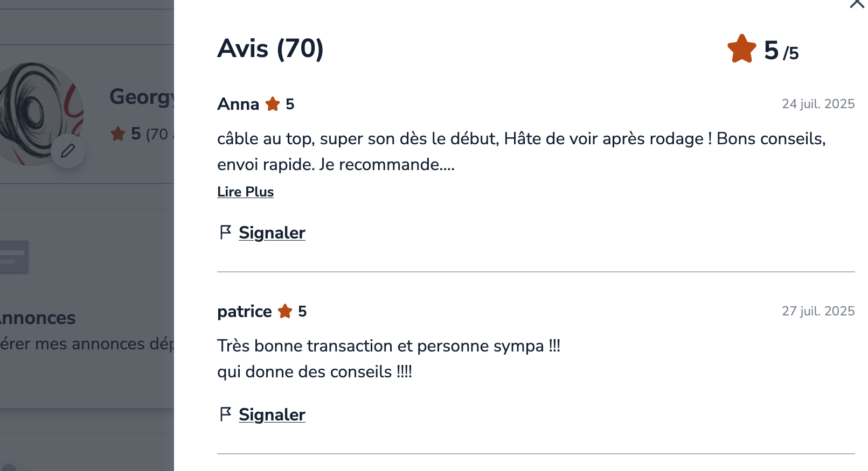Select the reviewer name Anna
This screenshot has width=868, height=471.
(238, 104)
